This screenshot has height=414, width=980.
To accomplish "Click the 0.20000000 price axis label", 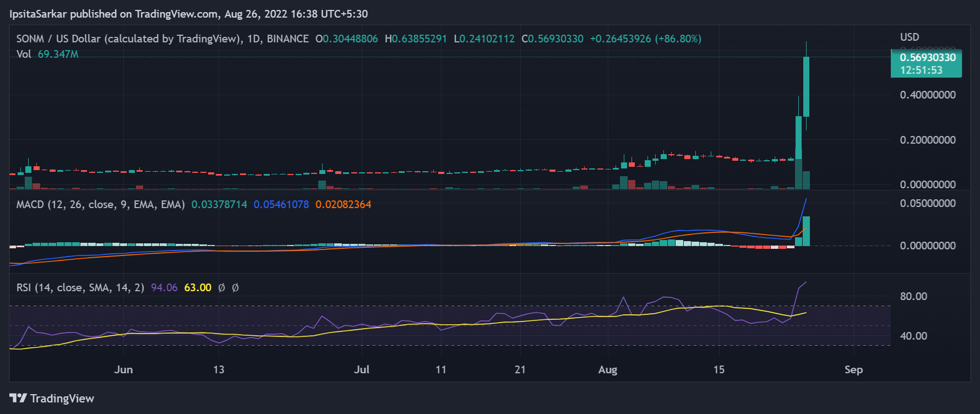I will [928, 140].
